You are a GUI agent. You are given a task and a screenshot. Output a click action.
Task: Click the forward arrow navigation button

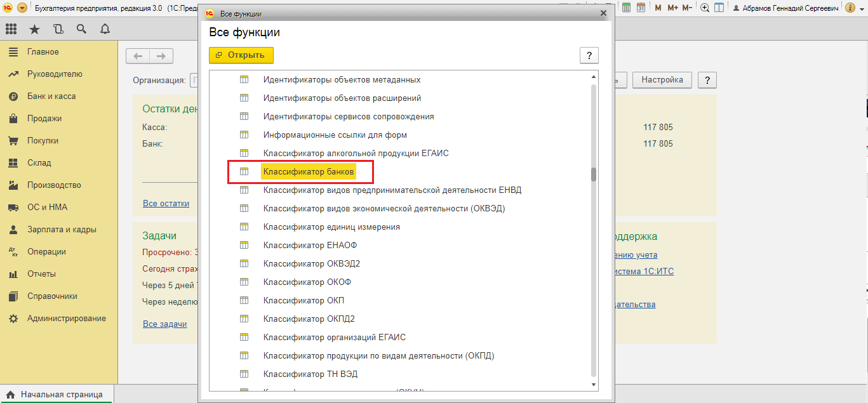pos(161,56)
